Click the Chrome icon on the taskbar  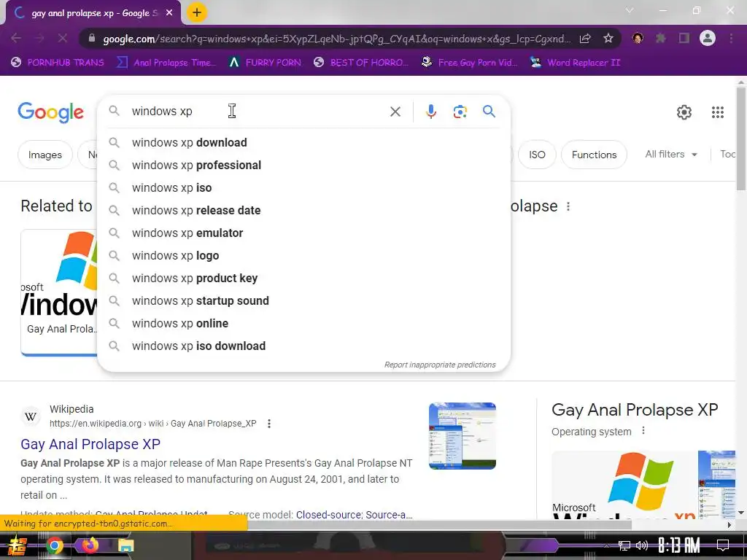(x=54, y=545)
